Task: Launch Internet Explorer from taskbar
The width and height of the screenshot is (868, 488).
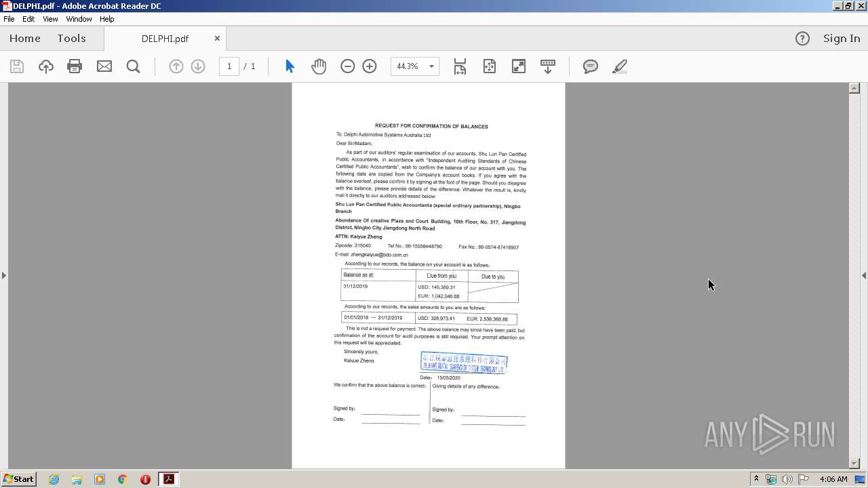Action: tap(54, 479)
